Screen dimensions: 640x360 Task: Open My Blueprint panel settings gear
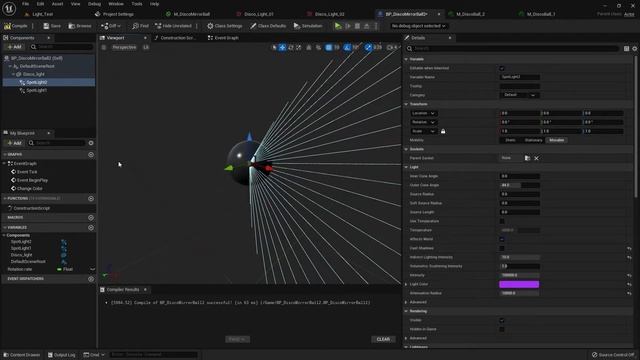click(x=91, y=143)
